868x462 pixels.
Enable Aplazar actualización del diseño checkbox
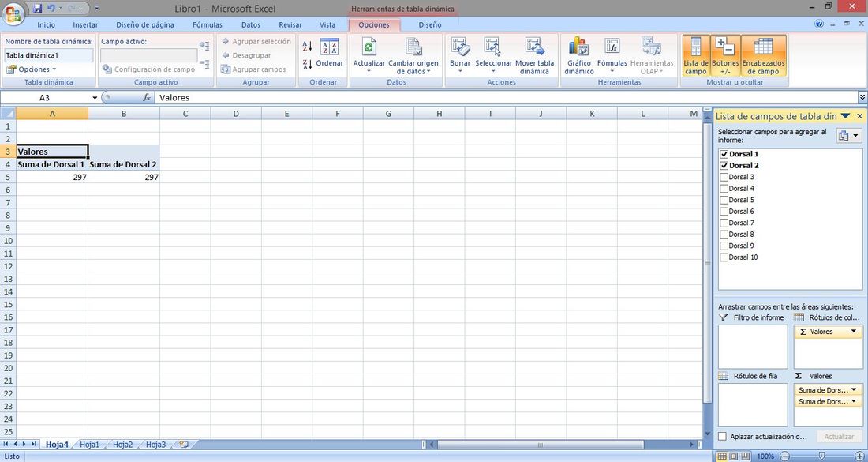click(722, 437)
